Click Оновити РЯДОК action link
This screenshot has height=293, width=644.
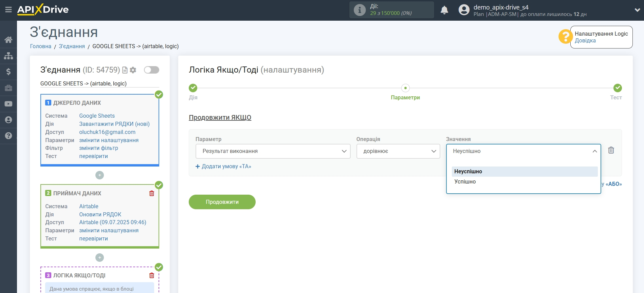(100, 215)
